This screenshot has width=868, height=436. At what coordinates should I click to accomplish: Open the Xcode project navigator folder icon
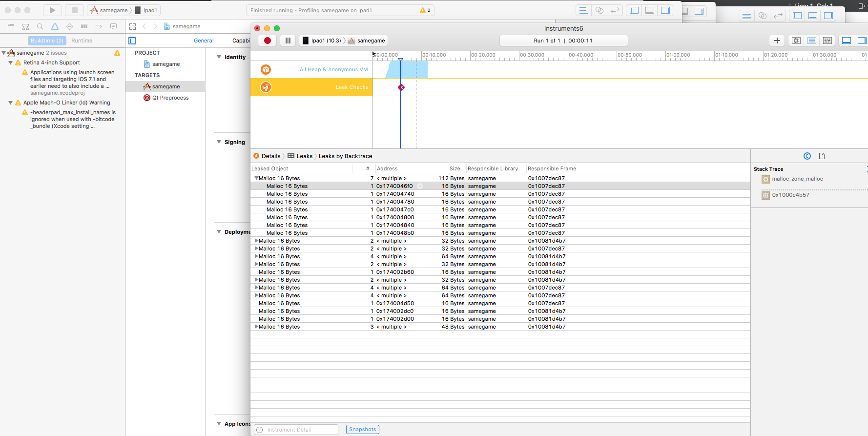(x=11, y=26)
